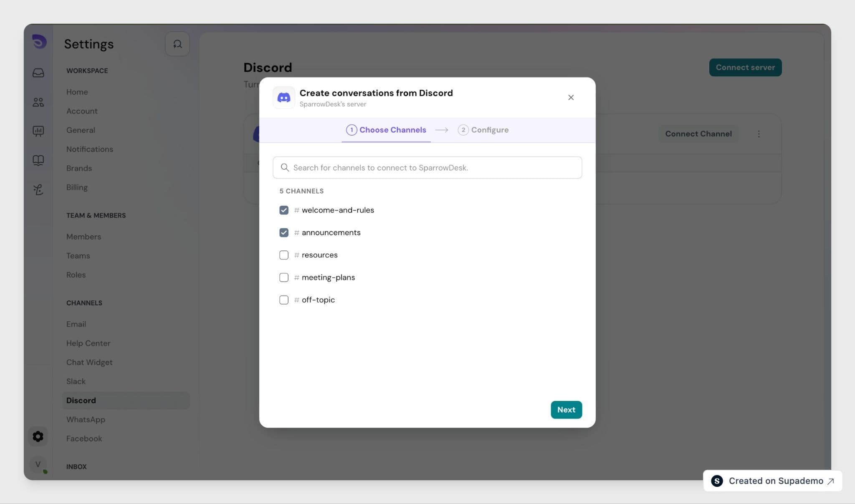This screenshot has height=504, width=855.
Task: Click the magnifier icon in channel search
Action: tap(285, 167)
